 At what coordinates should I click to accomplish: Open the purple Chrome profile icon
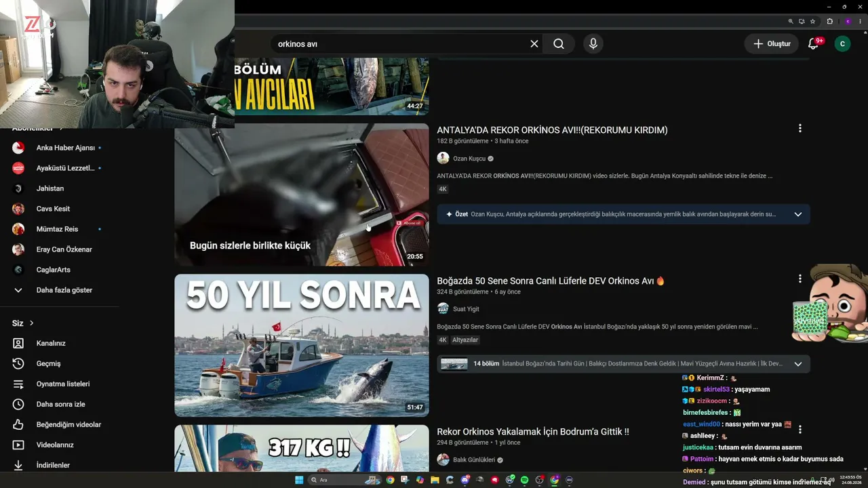pyautogui.click(x=848, y=21)
